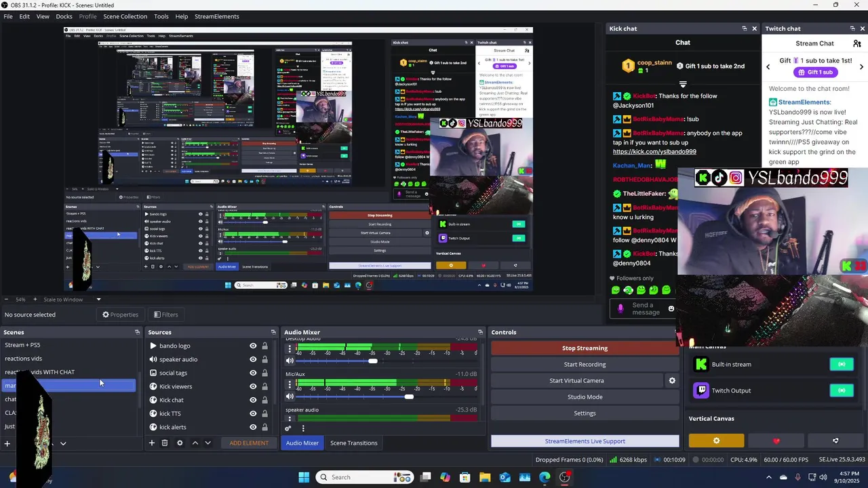
Task: Open virtual camera settings gear
Action: click(672, 381)
